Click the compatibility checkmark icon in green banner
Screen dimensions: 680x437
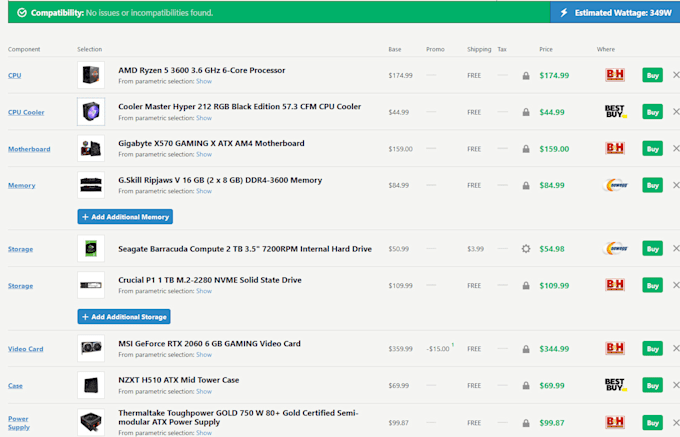(22, 13)
